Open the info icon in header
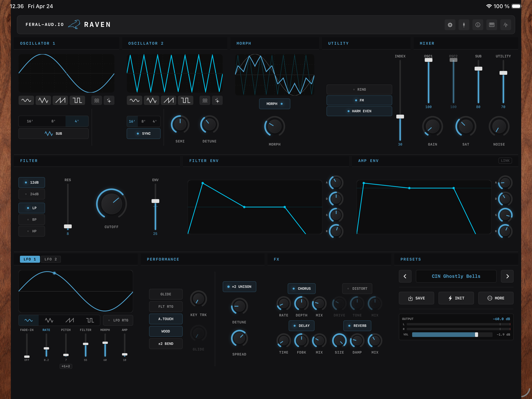The height and width of the screenshot is (399, 532). click(x=478, y=25)
